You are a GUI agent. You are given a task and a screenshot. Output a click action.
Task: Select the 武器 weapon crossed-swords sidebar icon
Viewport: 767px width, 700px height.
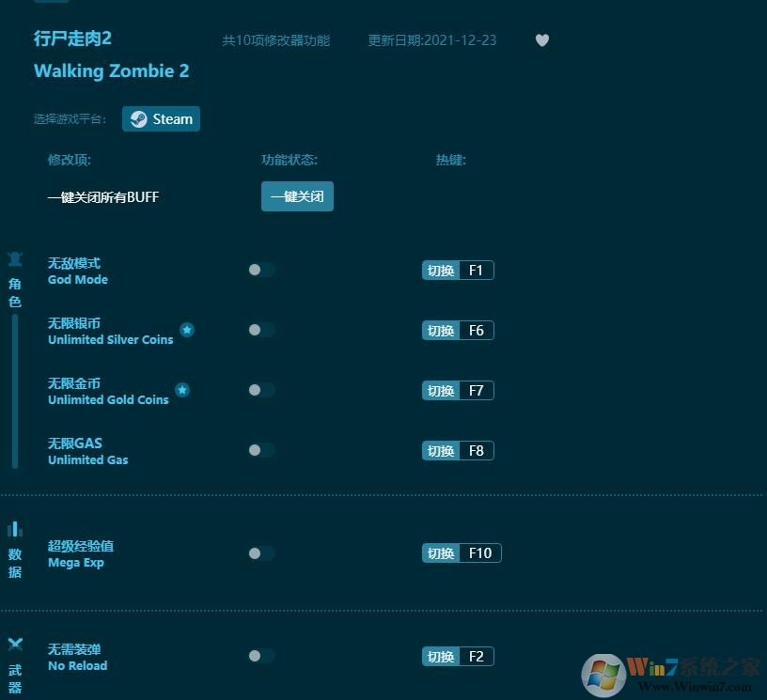tap(14, 645)
